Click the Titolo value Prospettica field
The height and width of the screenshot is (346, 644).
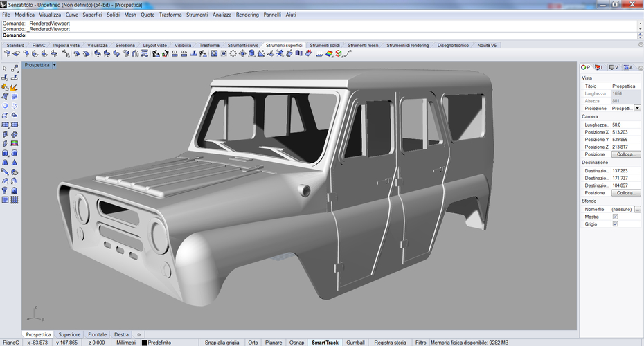(625, 86)
